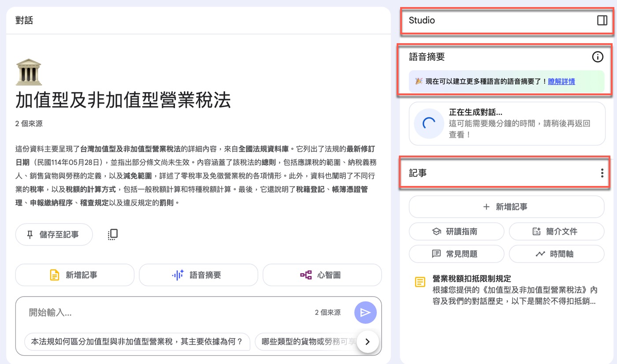Open the 語音摘要 info icon
Viewport: 617px width, 364px height.
point(597,57)
